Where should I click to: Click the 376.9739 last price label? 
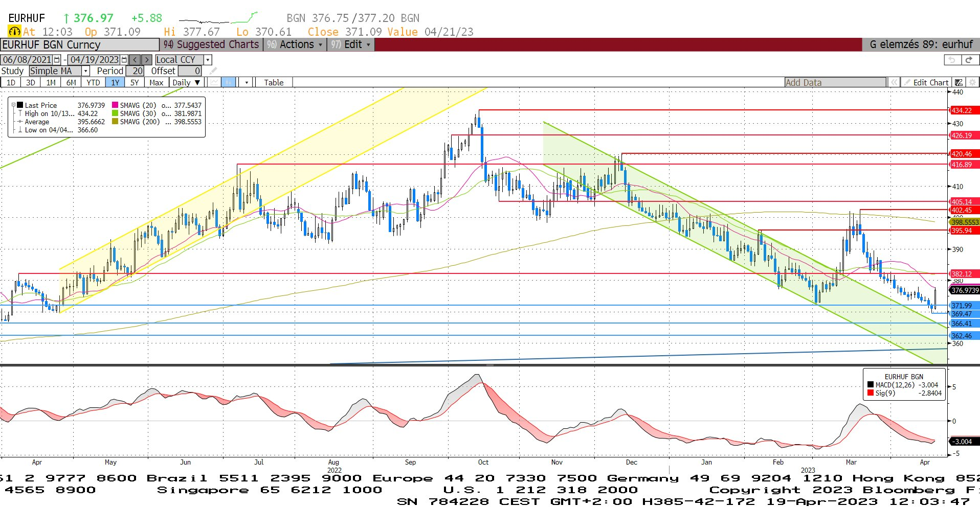click(965, 290)
